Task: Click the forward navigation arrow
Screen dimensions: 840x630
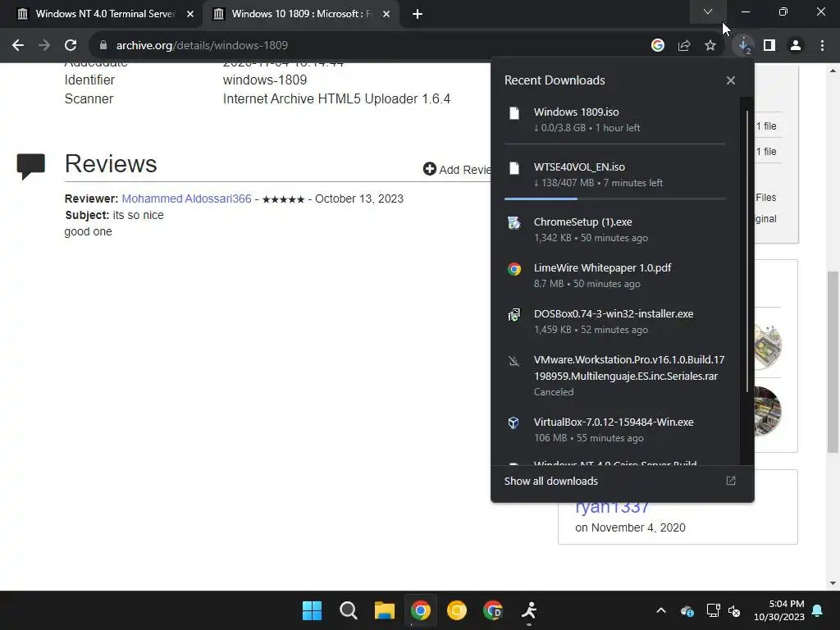Action: tap(44, 46)
